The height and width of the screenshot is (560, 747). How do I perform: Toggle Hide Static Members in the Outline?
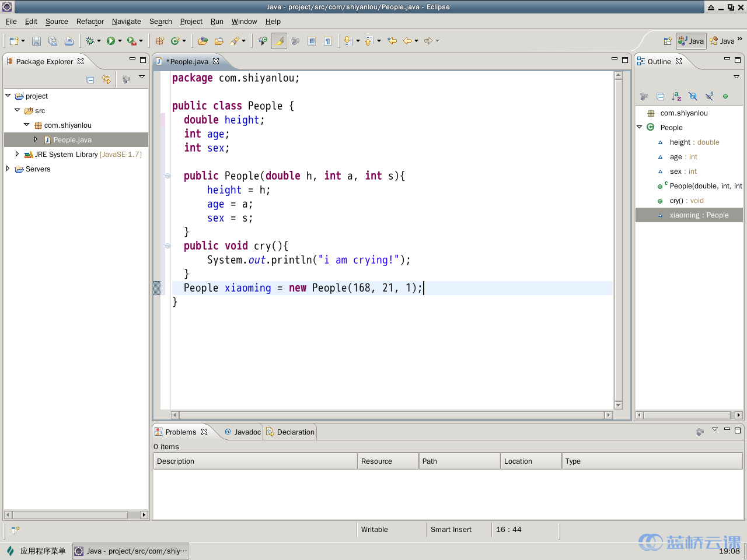709,96
